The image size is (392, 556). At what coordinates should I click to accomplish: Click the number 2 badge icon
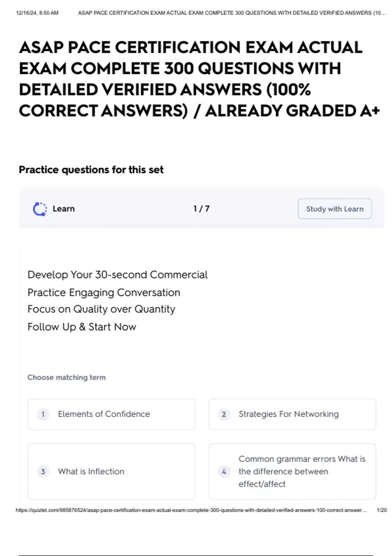(224, 414)
